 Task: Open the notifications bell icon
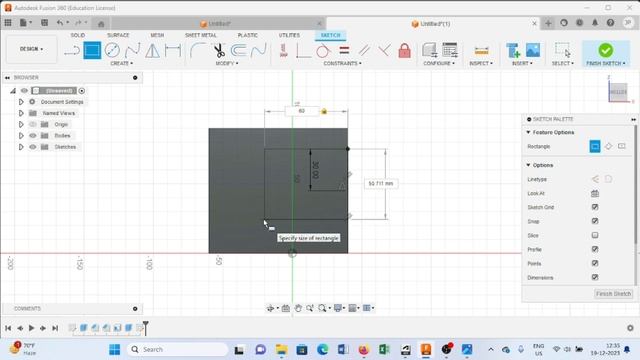595,23
